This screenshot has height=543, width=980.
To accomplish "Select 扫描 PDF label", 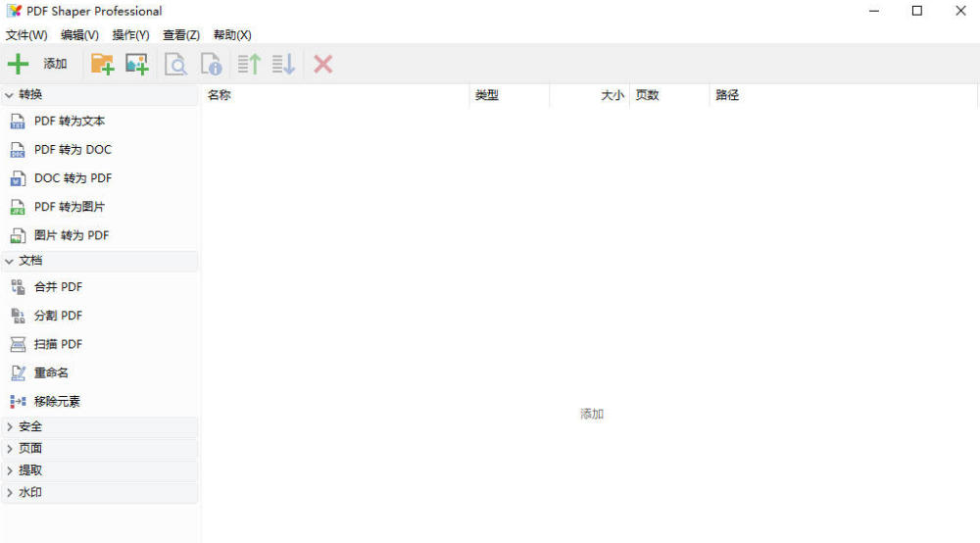I will point(58,344).
